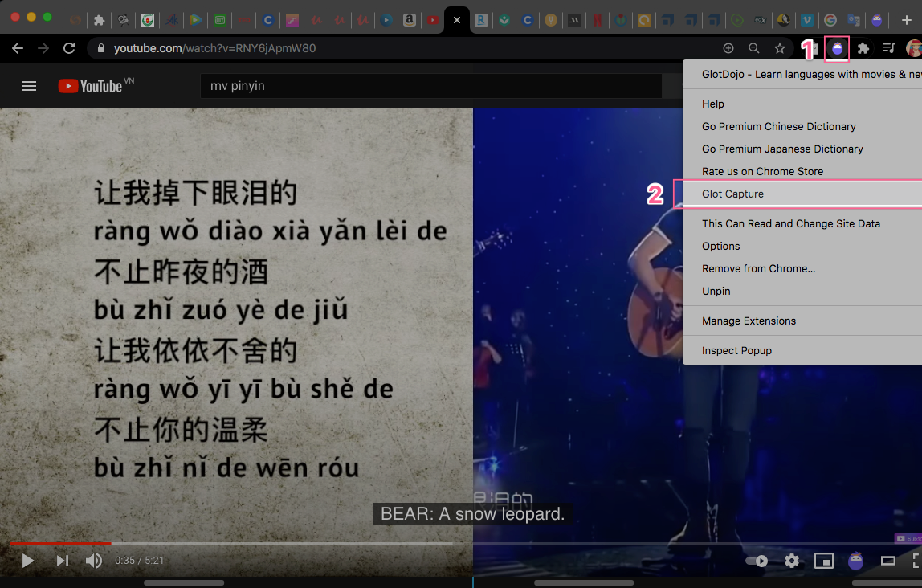Screen dimensions: 922x588
Task: Choose Options in the extension menu
Action: pyautogui.click(x=720, y=247)
